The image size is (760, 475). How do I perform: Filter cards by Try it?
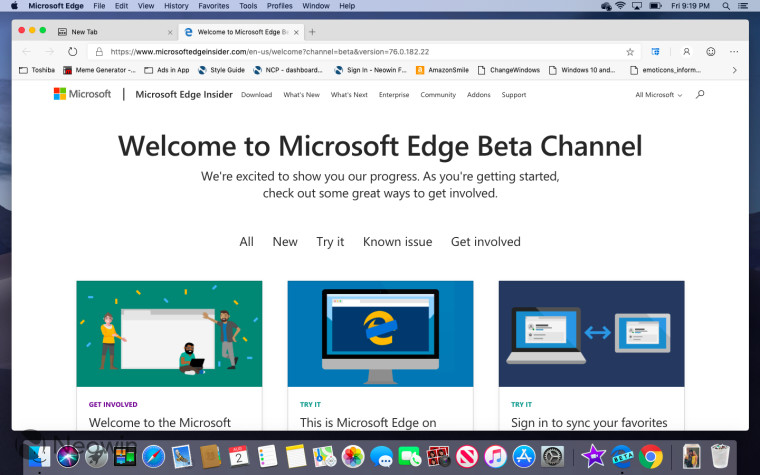click(x=330, y=241)
